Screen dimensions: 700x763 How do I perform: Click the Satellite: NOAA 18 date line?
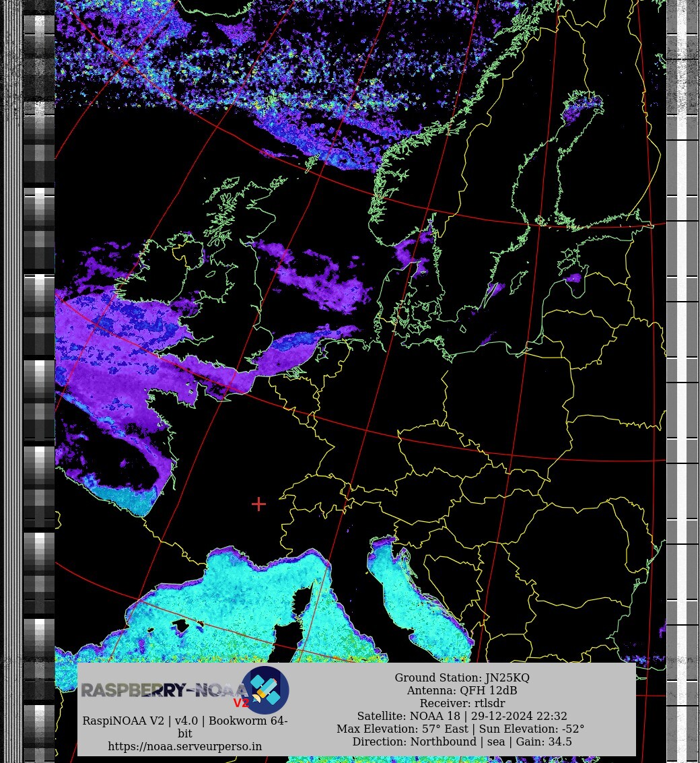pyautogui.click(x=462, y=716)
